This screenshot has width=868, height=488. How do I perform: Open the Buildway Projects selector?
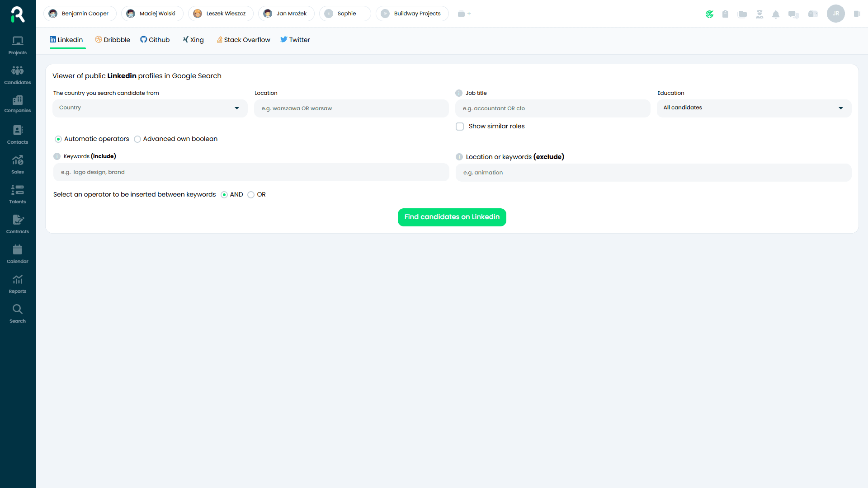tap(411, 14)
